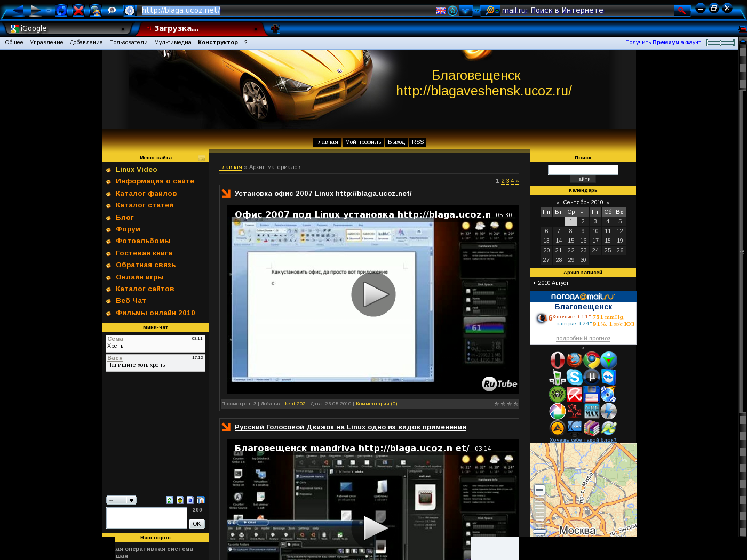The height and width of the screenshot is (560, 747).
Task: Reload the page with the refresh icon
Action: point(61,10)
